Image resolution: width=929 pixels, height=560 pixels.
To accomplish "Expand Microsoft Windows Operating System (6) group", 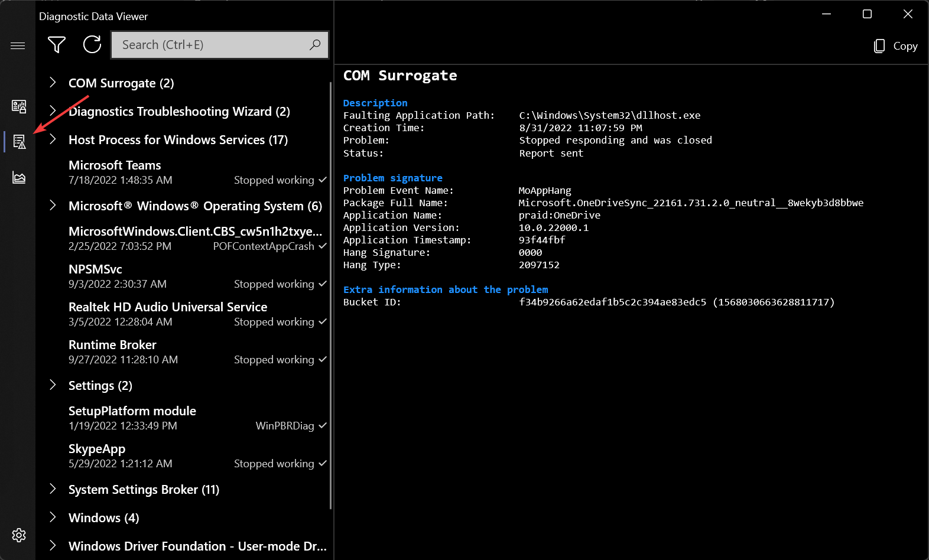I will coord(53,206).
